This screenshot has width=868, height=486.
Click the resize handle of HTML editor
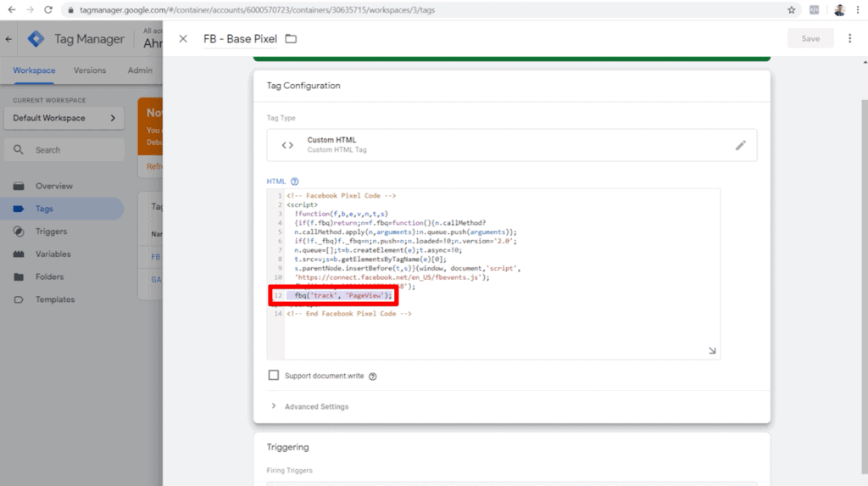[712, 351]
